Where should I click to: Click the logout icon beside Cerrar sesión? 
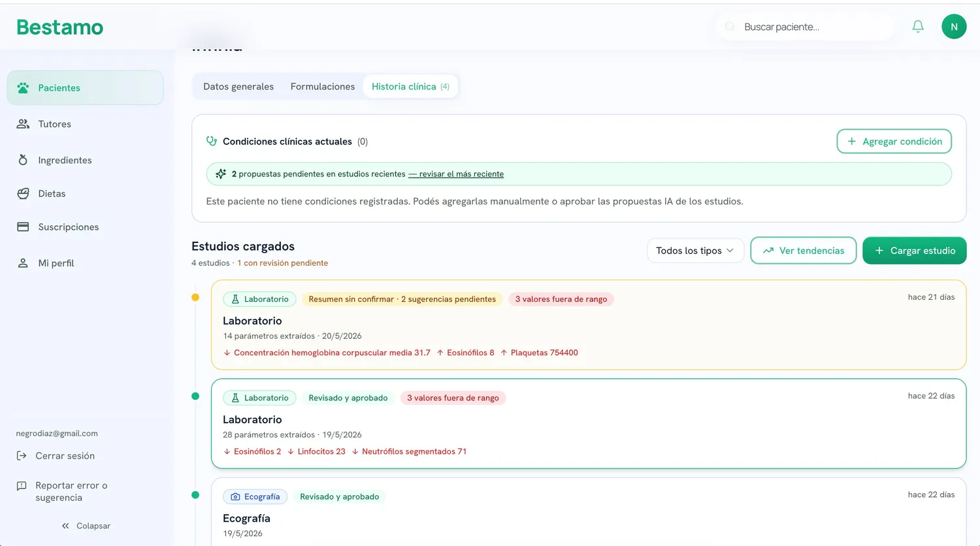[x=22, y=456]
